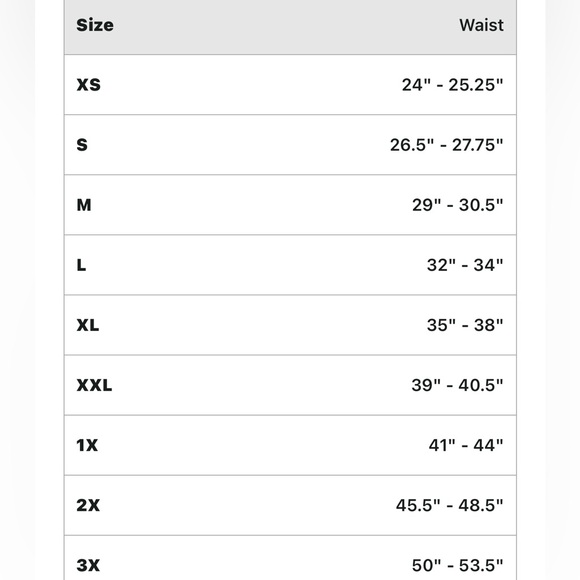Click the Size column header
Screen dimensions: 580x580
[95, 25]
